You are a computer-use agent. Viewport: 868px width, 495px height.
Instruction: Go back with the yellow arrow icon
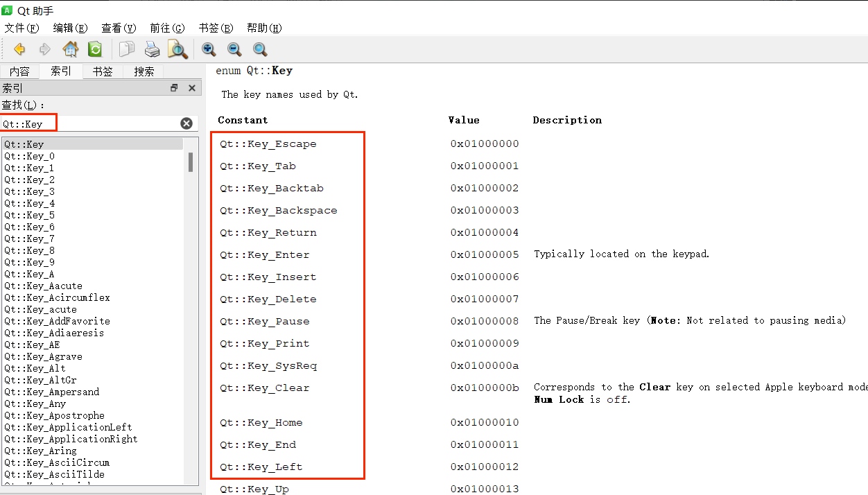(x=19, y=49)
